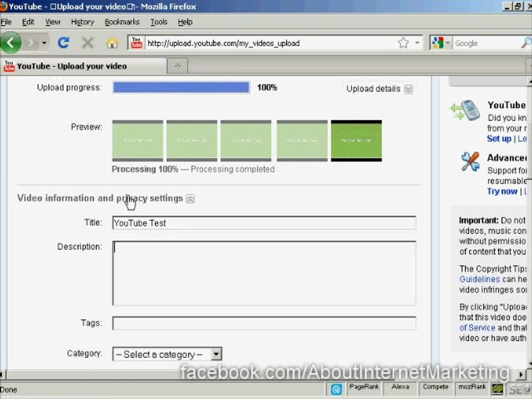Click the Compete status bar item
The height and width of the screenshot is (399, 532).
point(436,387)
